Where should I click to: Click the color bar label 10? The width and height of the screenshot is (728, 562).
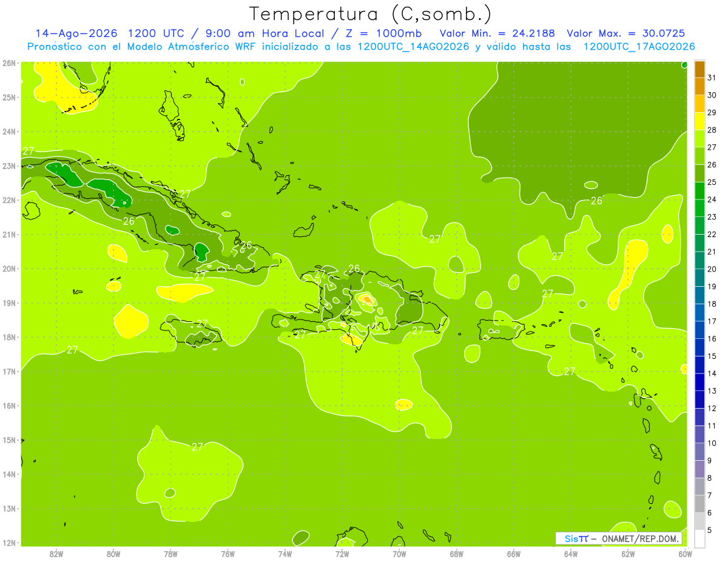[712, 443]
